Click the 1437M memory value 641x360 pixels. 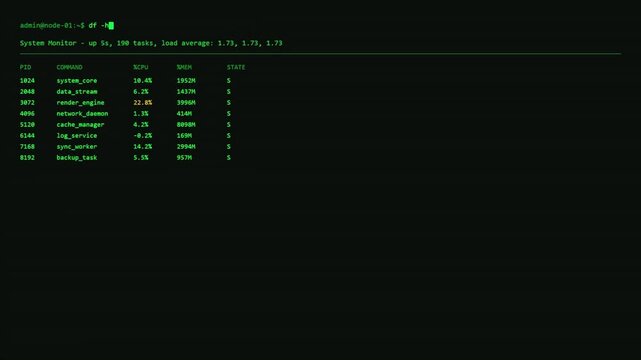click(186, 92)
